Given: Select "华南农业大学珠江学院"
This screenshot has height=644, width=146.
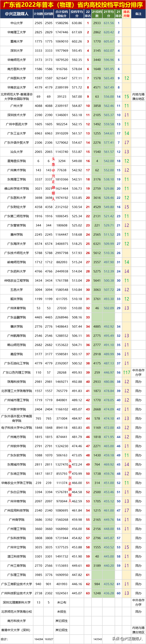Looking at the screenshot, I should point(17,483).
